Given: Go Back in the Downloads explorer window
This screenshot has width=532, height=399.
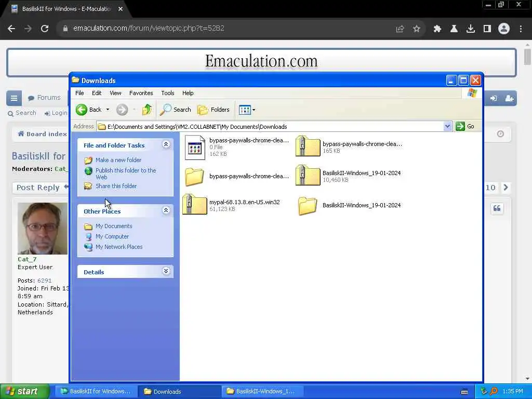Looking at the screenshot, I should coord(89,110).
